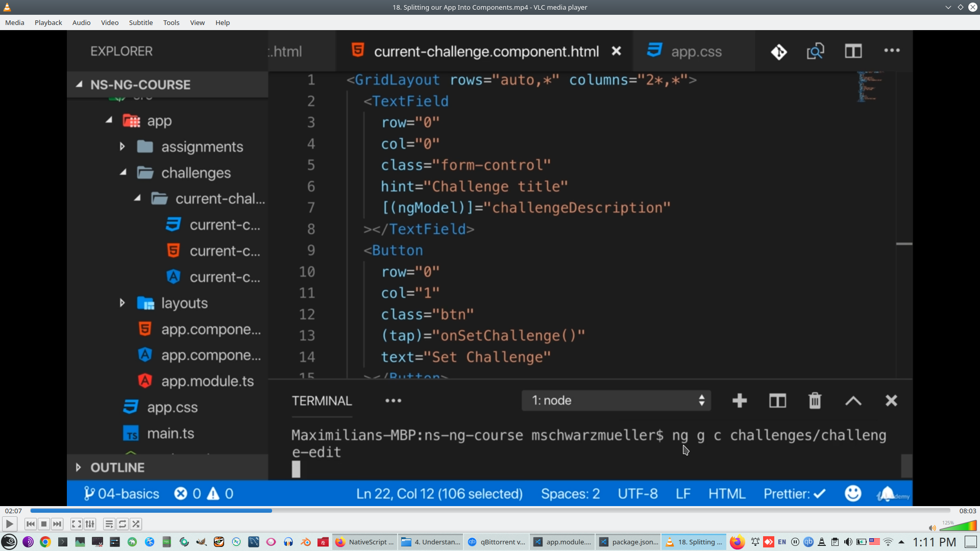
Task: Click the trash icon in the terminal panel
Action: pyautogui.click(x=815, y=400)
